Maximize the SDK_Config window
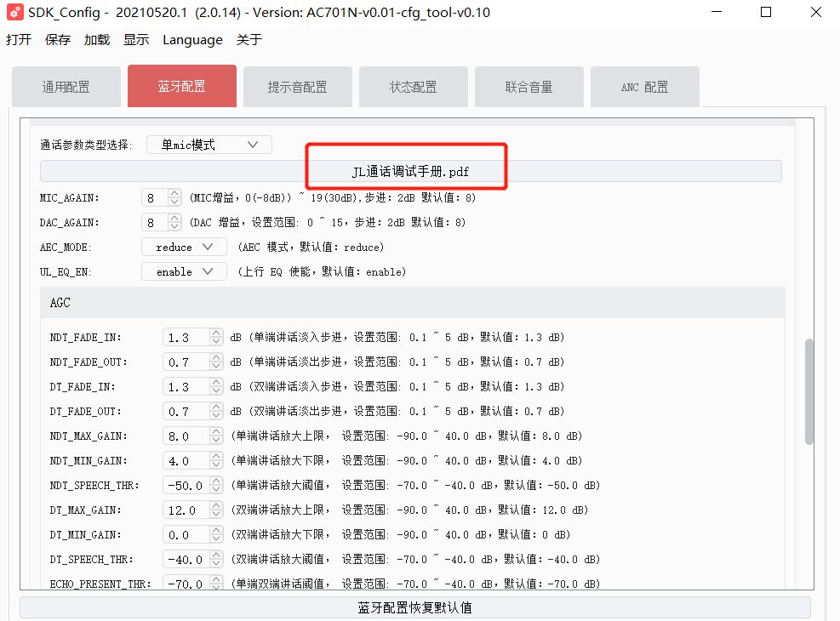 [x=766, y=12]
